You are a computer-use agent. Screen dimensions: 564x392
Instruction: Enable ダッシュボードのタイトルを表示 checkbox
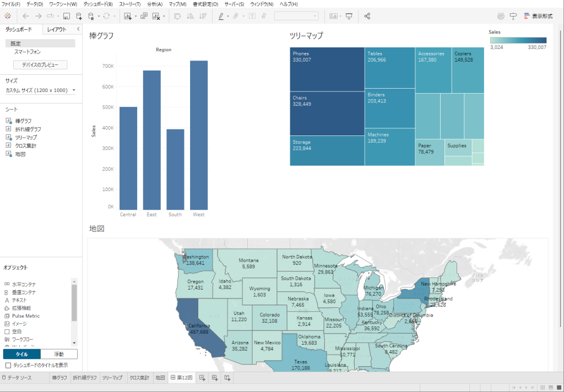(8, 365)
